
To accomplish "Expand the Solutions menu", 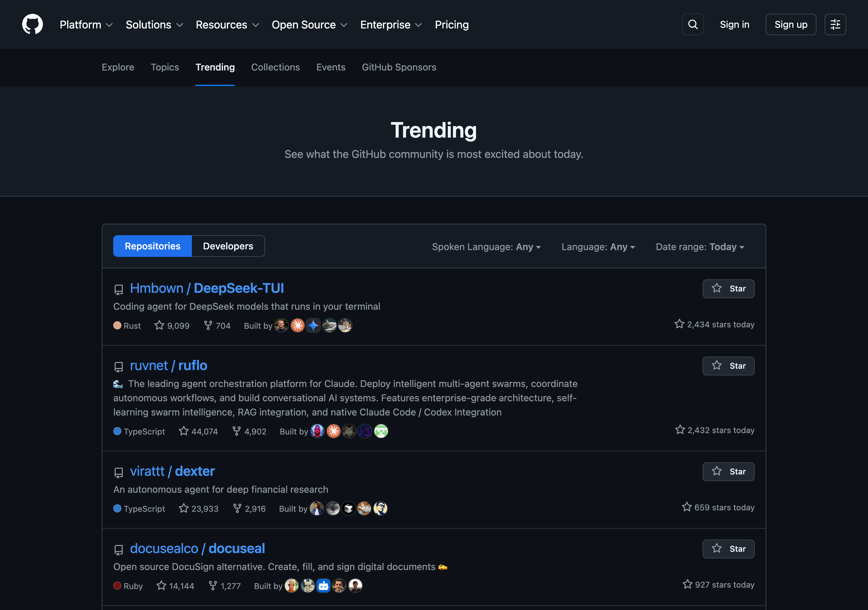I will 155,24.
